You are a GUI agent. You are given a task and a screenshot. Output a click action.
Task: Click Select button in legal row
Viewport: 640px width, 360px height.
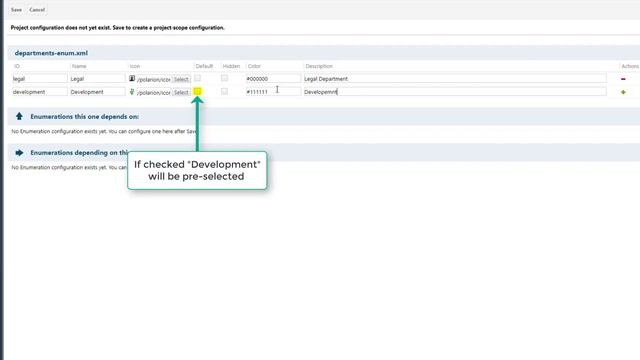(x=181, y=79)
